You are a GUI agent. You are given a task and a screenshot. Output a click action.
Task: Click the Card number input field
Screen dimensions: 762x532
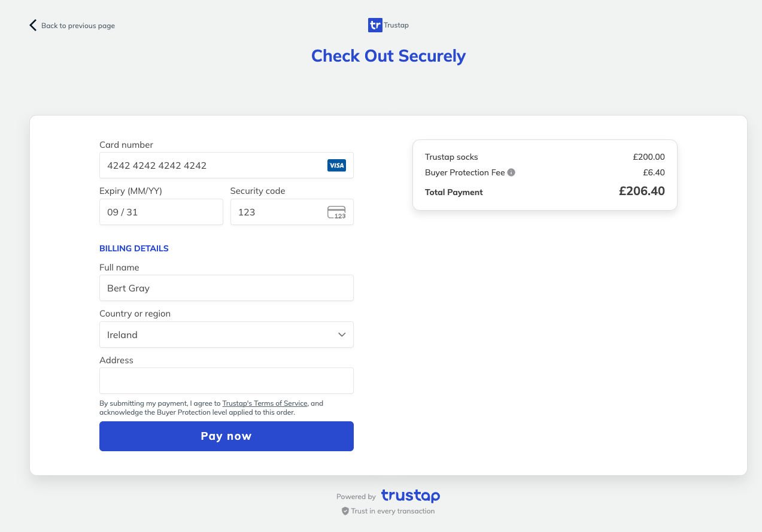pyautogui.click(x=226, y=165)
